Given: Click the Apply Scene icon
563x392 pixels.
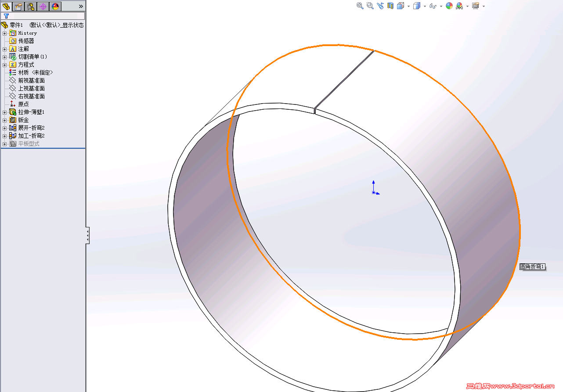Looking at the screenshot, I should tap(459, 6).
